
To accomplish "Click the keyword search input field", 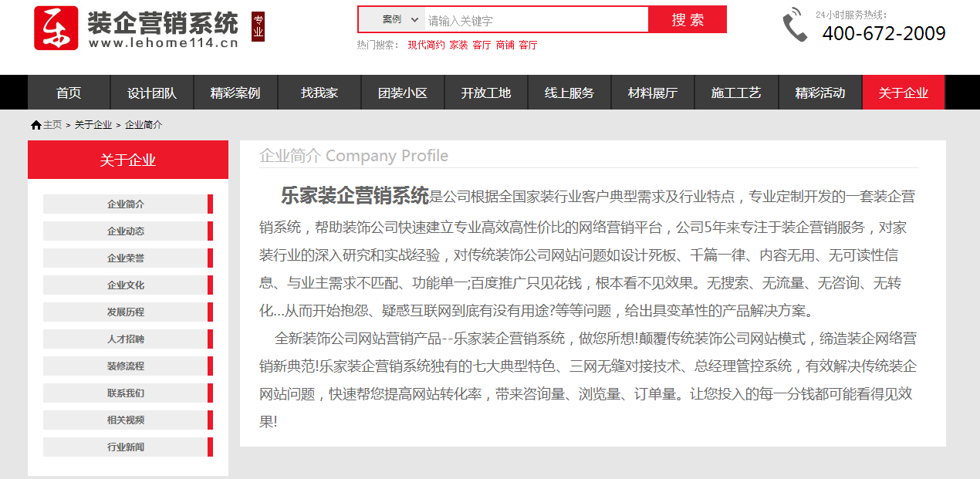I will coord(536,20).
